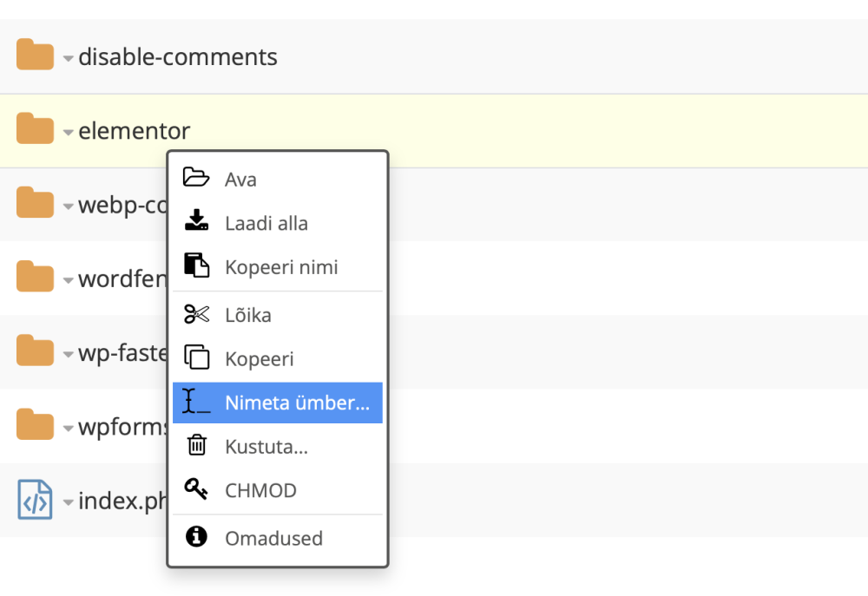Click the open-folder icon beside Ava
Viewport: 868px width, 596px height.
(x=197, y=178)
